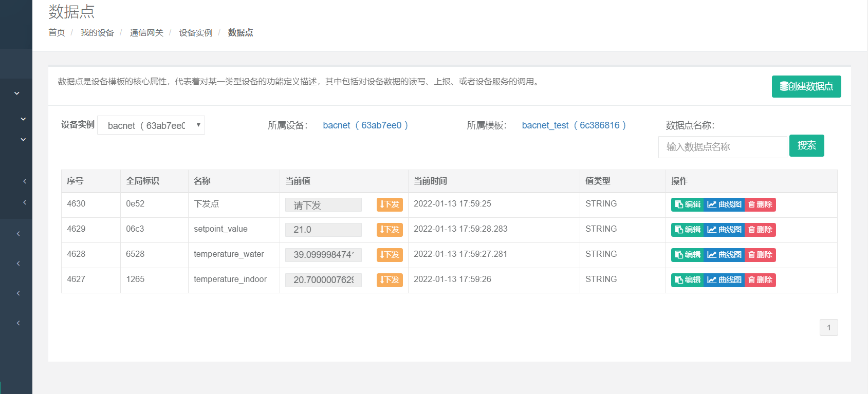The image size is (868, 394).
Task: Open 曲线图 chart for setpoint_value row
Action: coord(724,230)
